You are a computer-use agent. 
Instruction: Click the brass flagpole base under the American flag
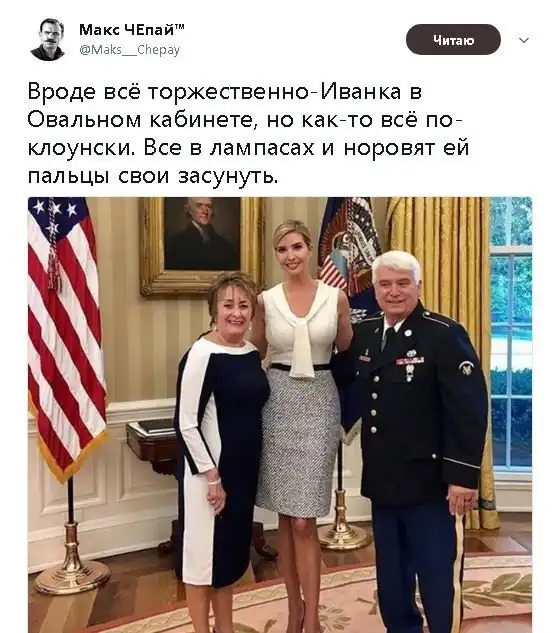tap(71, 565)
